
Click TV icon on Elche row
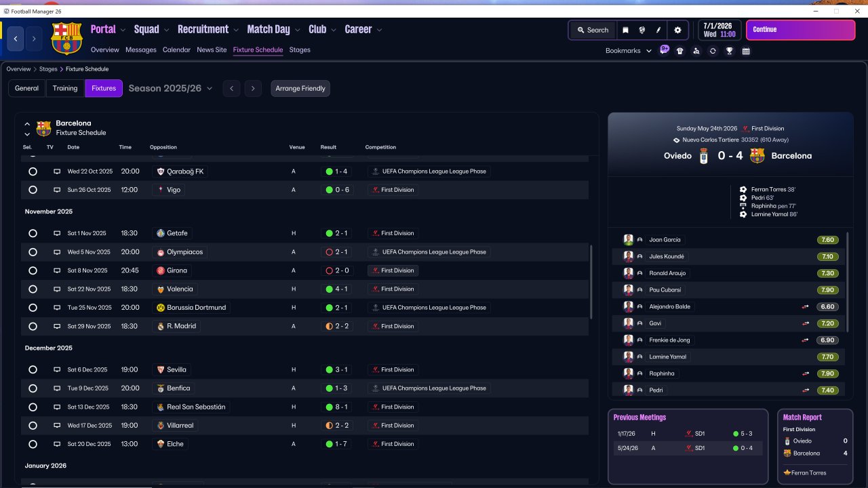[57, 444]
